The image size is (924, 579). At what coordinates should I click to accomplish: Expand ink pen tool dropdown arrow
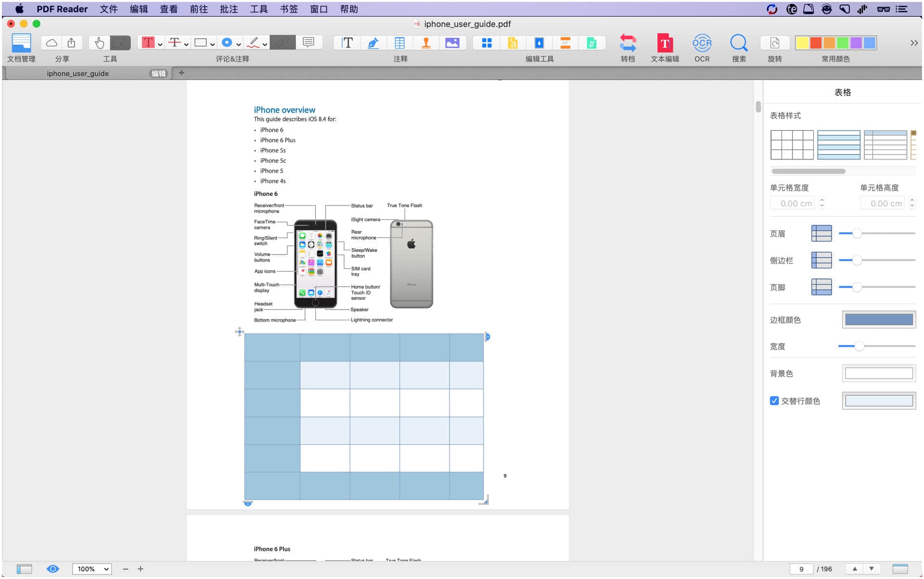(265, 44)
